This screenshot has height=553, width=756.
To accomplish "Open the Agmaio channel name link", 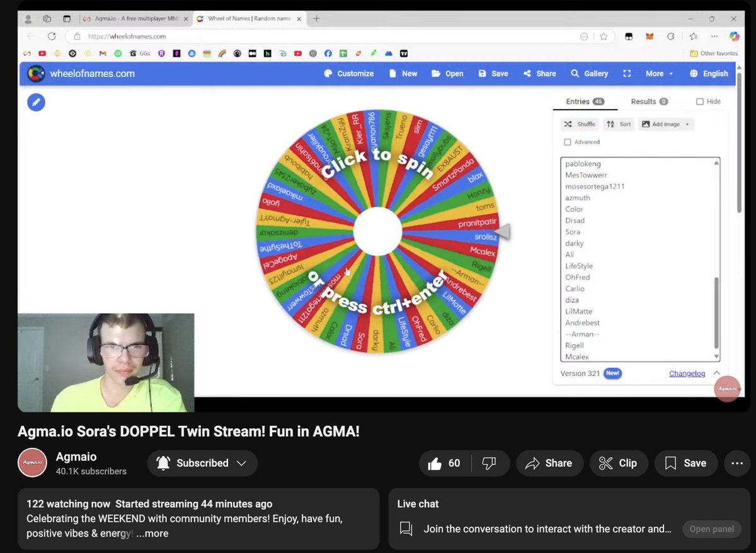I will 76,457.
